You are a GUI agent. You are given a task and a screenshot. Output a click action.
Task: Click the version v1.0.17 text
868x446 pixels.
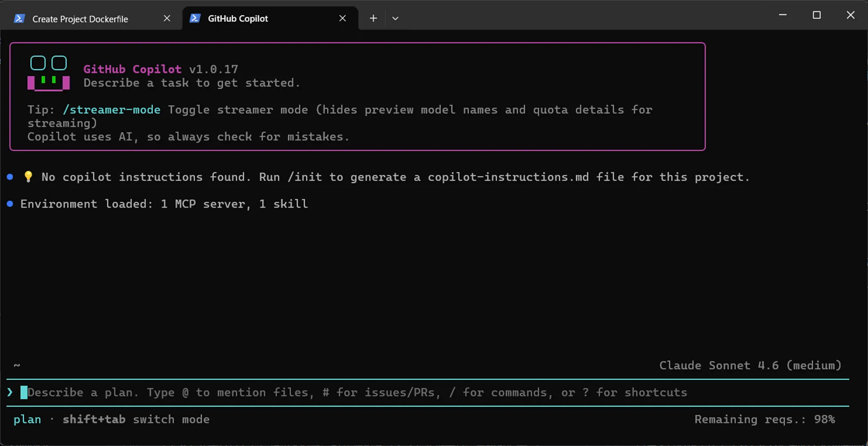(214, 69)
